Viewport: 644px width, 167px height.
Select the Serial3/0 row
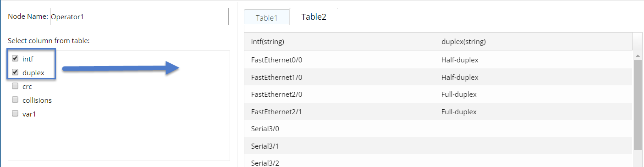[438, 128]
